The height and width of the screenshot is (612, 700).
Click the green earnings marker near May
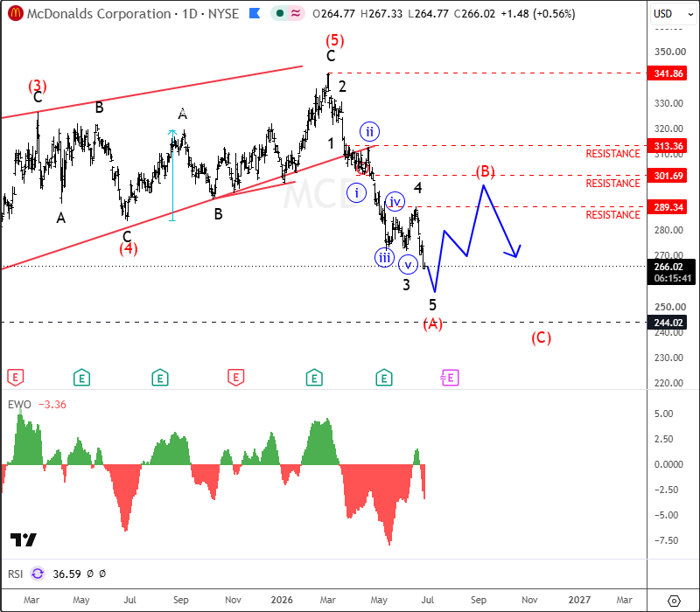coord(81,378)
